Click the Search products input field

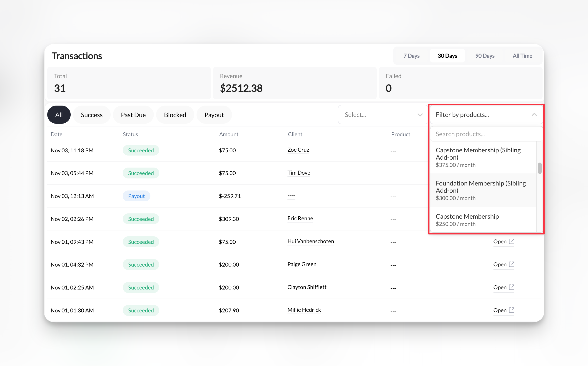click(x=486, y=134)
